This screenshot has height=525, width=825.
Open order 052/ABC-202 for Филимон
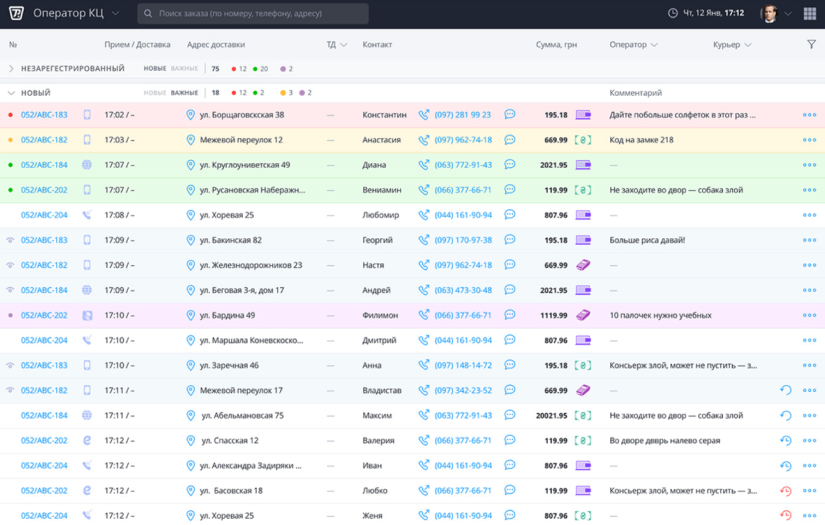click(44, 315)
